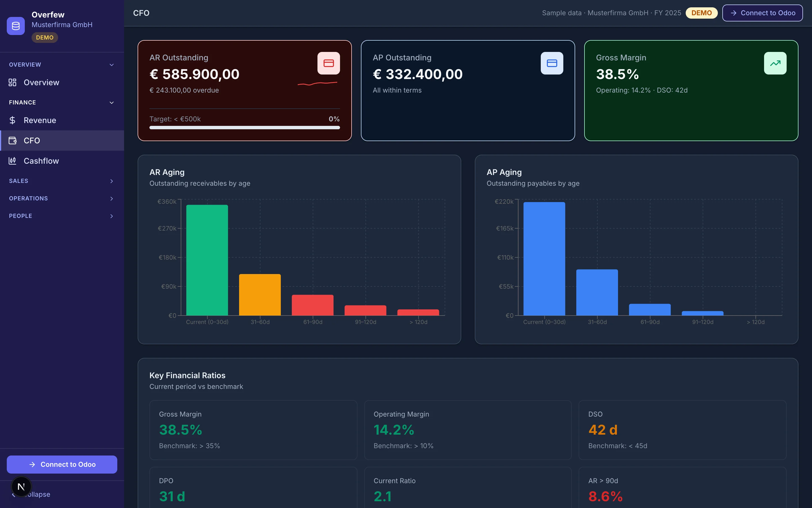Click the DEMO badge in the top bar

click(x=701, y=13)
